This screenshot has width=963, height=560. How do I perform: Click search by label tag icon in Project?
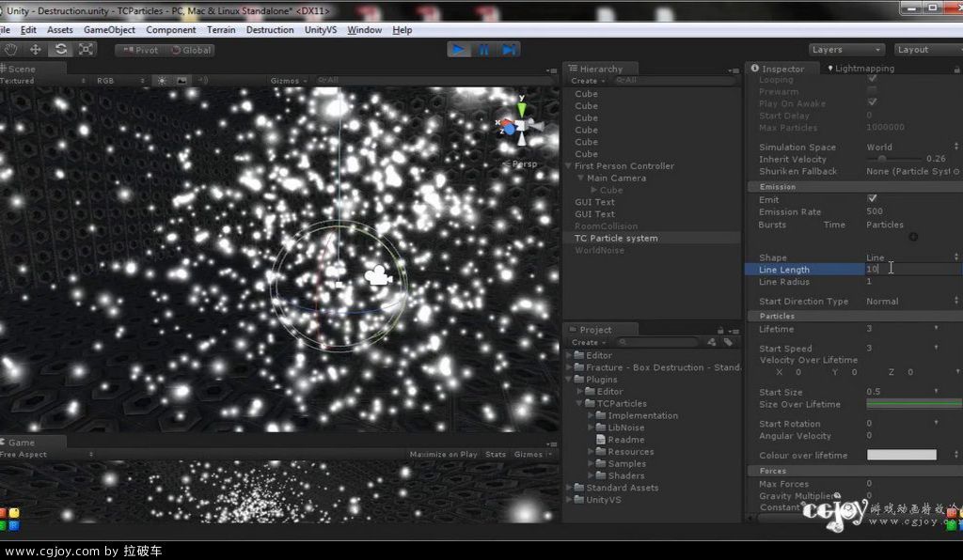coord(728,342)
